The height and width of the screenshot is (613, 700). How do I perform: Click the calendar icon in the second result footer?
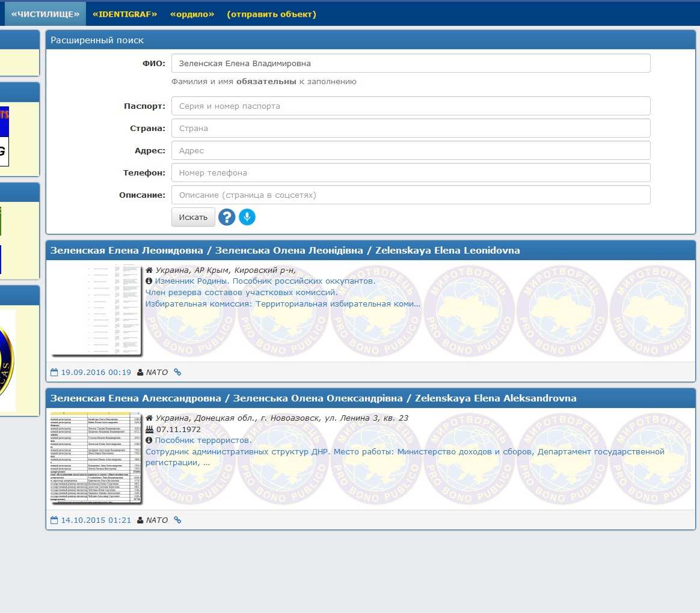click(x=54, y=520)
